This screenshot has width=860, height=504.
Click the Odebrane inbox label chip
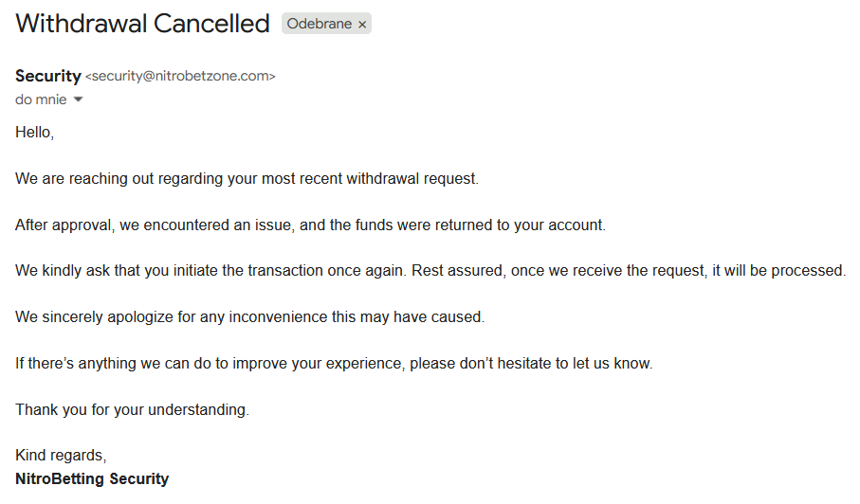click(x=320, y=25)
